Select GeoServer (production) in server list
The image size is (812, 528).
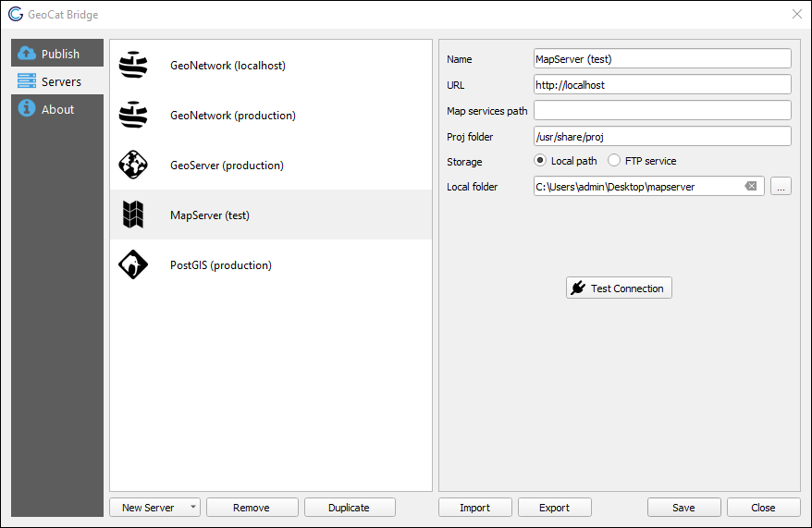[x=271, y=165]
